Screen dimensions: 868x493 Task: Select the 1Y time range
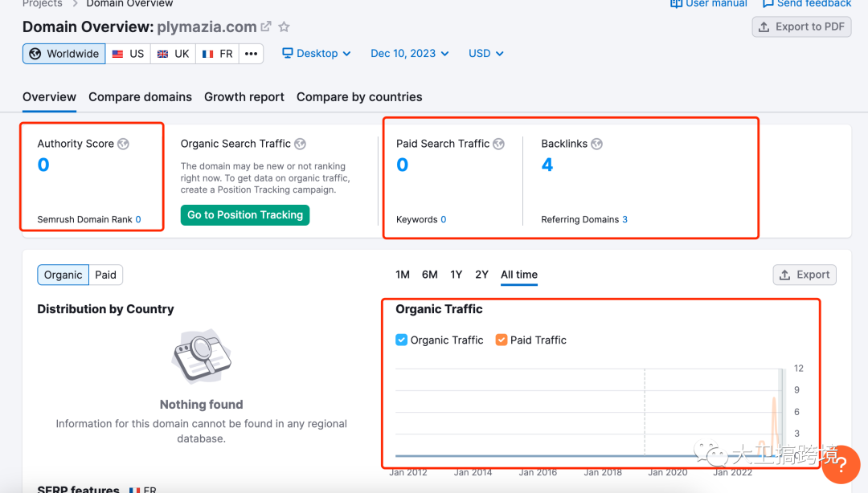[457, 275]
